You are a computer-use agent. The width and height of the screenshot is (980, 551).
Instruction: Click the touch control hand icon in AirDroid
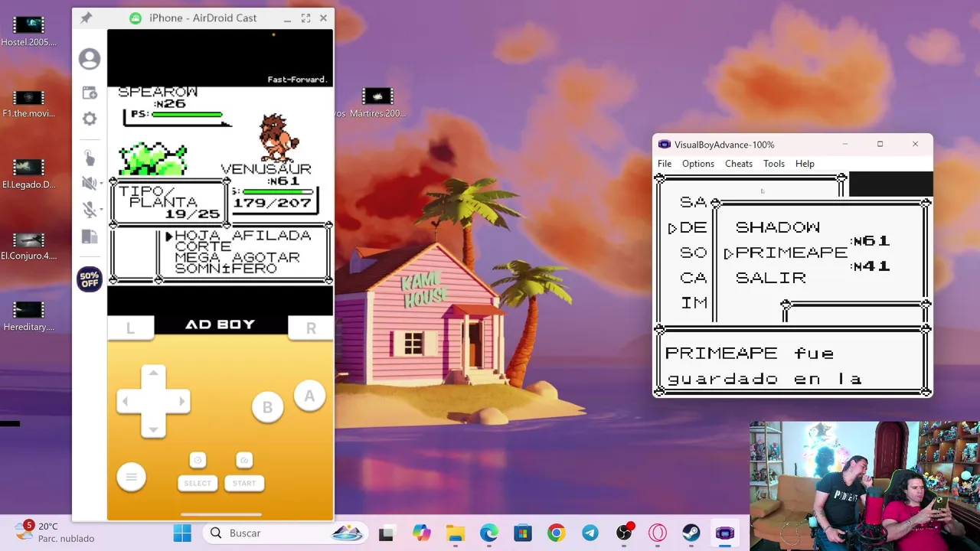click(90, 157)
